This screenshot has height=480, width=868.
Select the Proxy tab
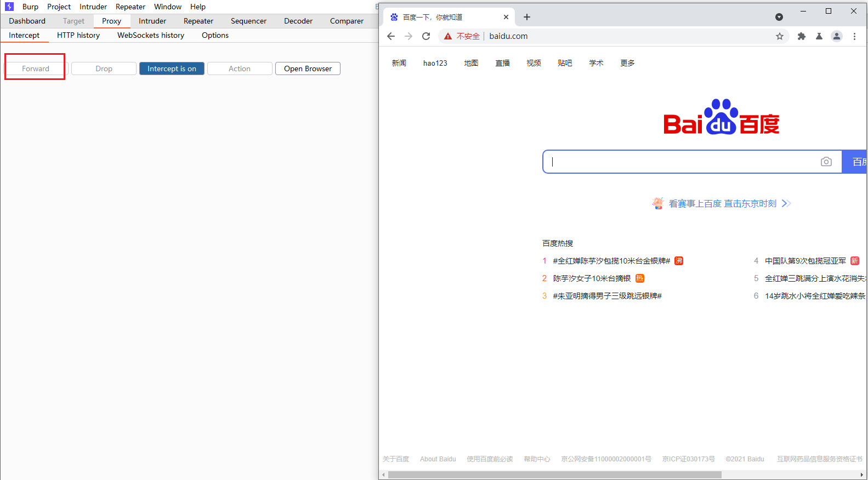click(111, 21)
